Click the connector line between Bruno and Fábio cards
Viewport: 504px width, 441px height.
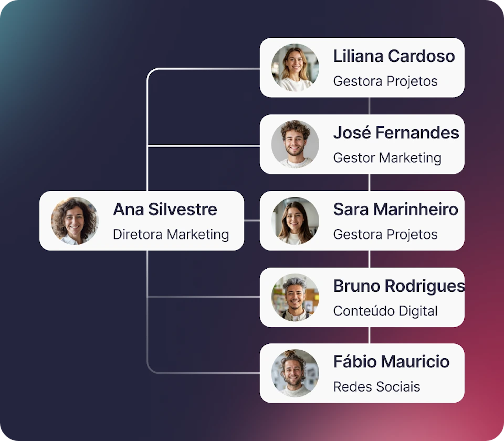click(x=369, y=335)
